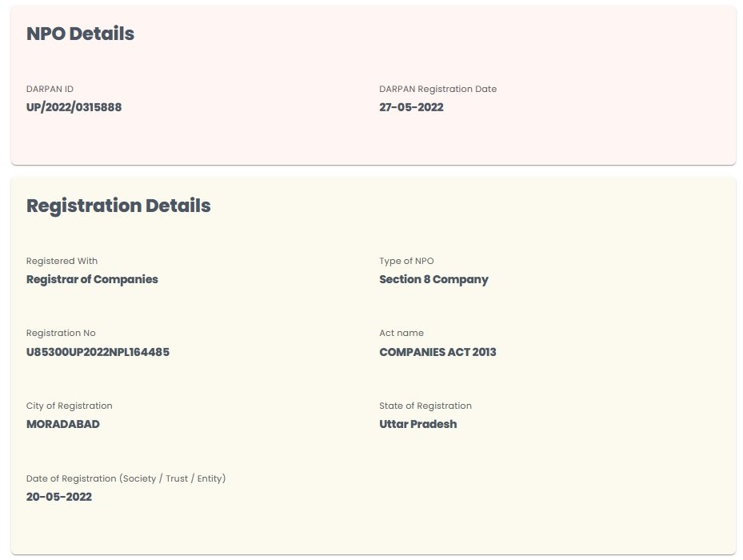743x560 pixels.
Task: Click the Type of NPO label
Action: pyautogui.click(x=406, y=261)
